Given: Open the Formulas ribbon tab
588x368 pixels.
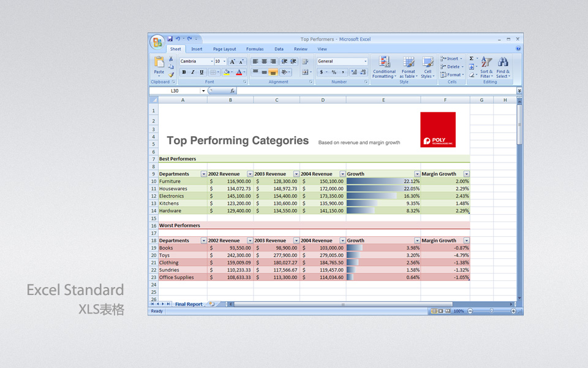Looking at the screenshot, I should [x=255, y=49].
